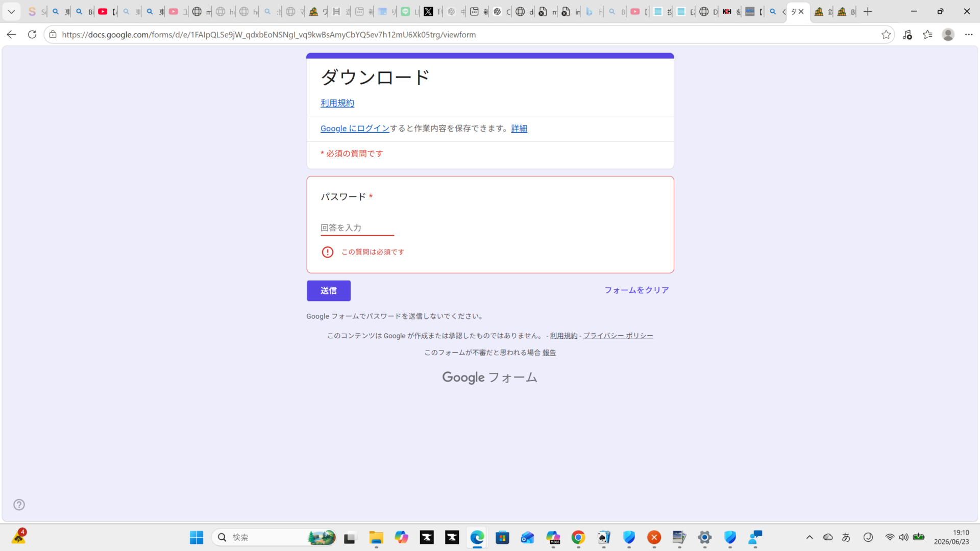Open the notification widget with badge 4

[19, 536]
